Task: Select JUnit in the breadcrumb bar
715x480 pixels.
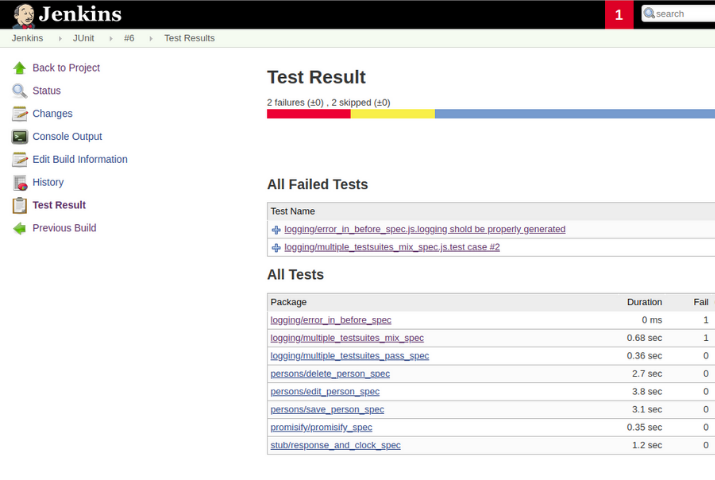Action: click(x=84, y=38)
